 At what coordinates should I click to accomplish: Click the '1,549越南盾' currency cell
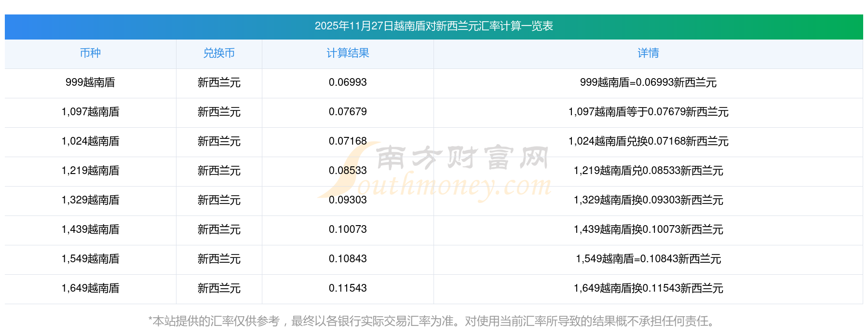[90, 259]
